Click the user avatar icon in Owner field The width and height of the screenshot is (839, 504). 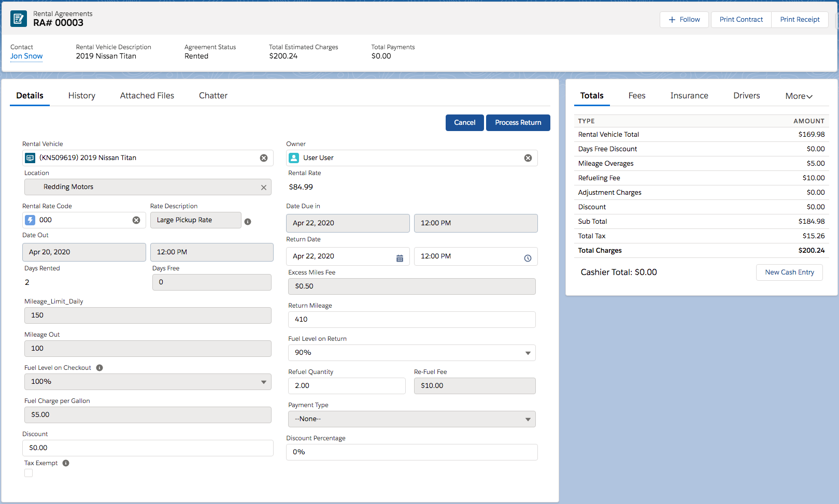point(294,158)
